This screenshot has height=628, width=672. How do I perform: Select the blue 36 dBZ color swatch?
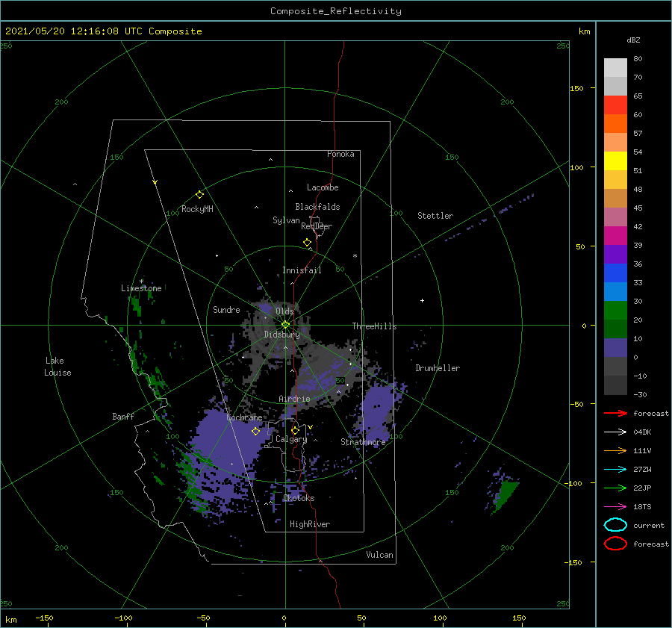615,273
